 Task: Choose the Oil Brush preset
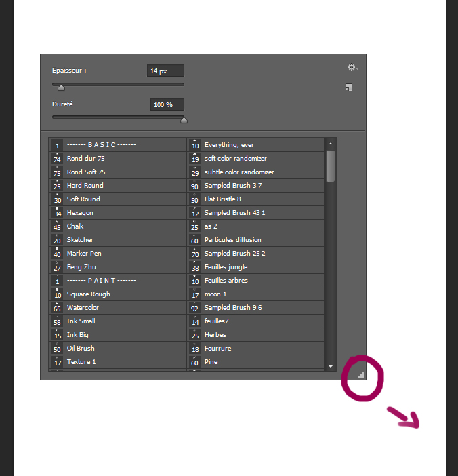[81, 349]
